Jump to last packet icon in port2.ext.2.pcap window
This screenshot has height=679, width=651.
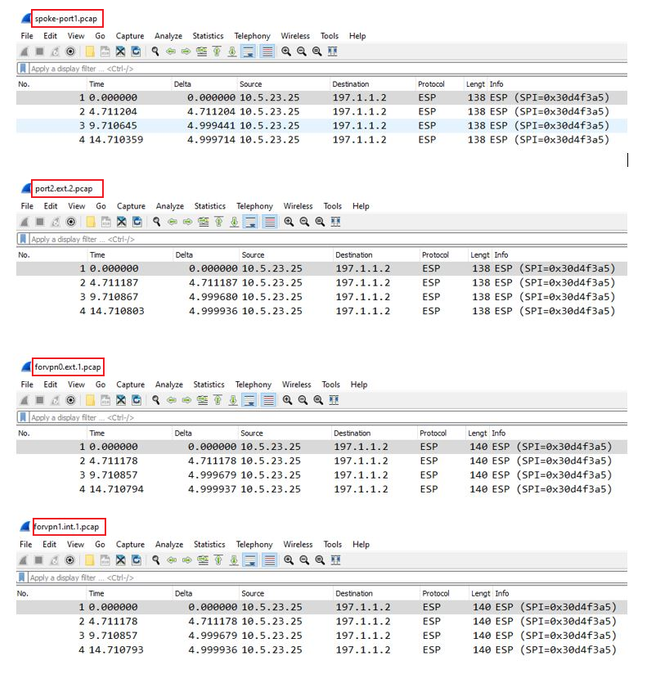tap(234, 222)
